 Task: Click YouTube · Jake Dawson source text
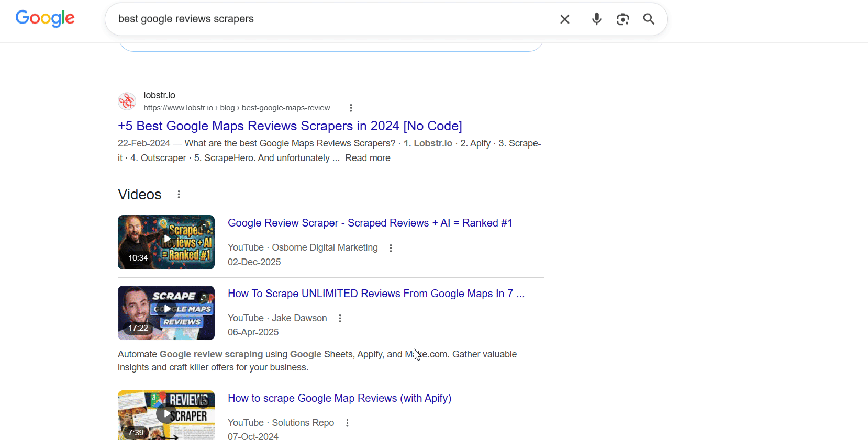coord(277,318)
